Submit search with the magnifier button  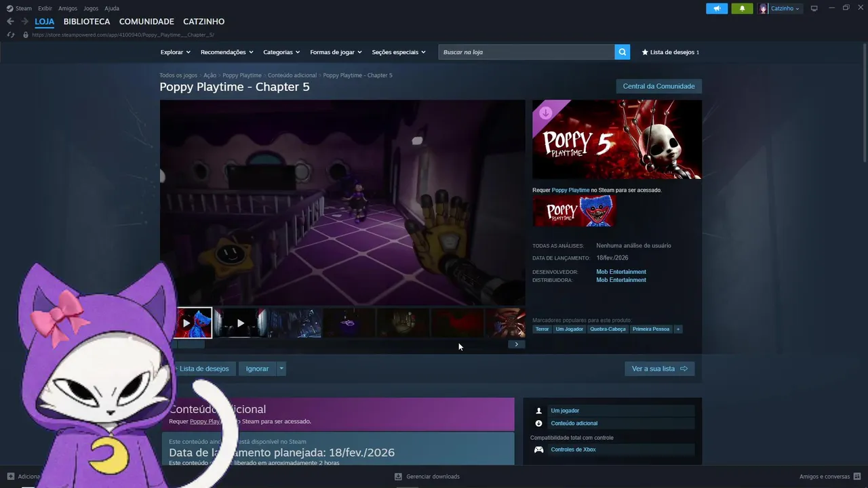click(x=622, y=52)
